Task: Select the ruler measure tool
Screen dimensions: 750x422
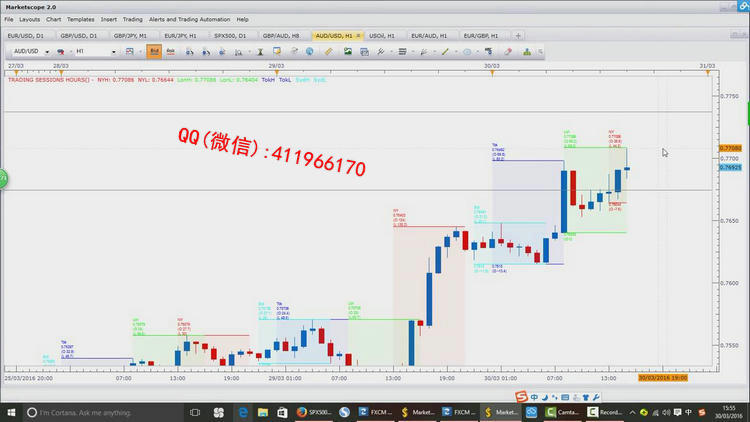Action: tap(328, 51)
